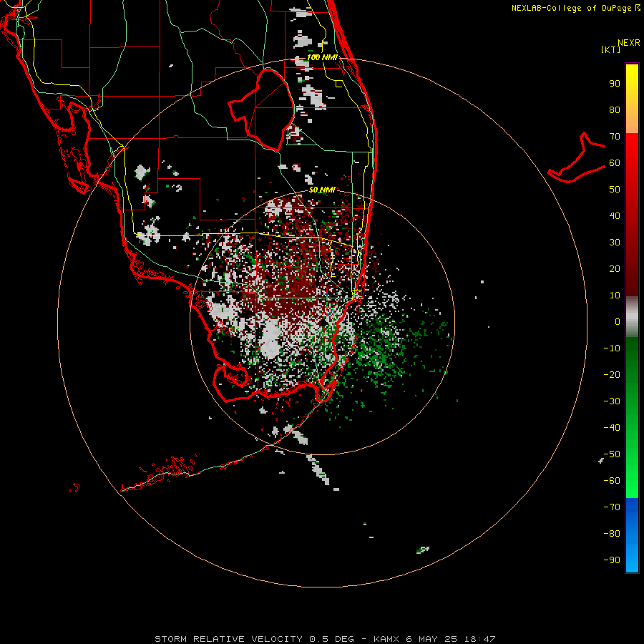The image size is (644, 644).
Task: Click the NEXLAB-College of DuPage title text
Action: click(575, 8)
